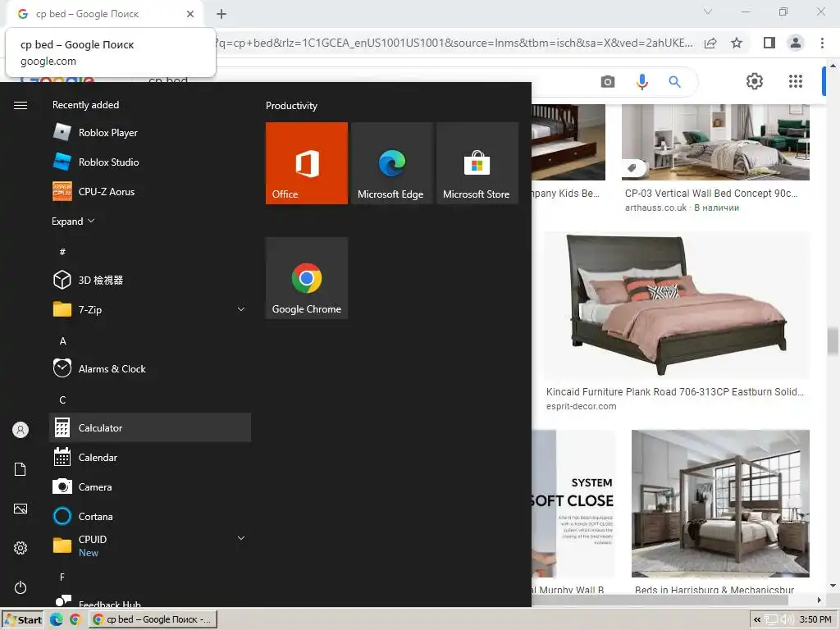Open Chrome from taskbar quick launch
This screenshot has height=630, width=840.
click(x=75, y=619)
